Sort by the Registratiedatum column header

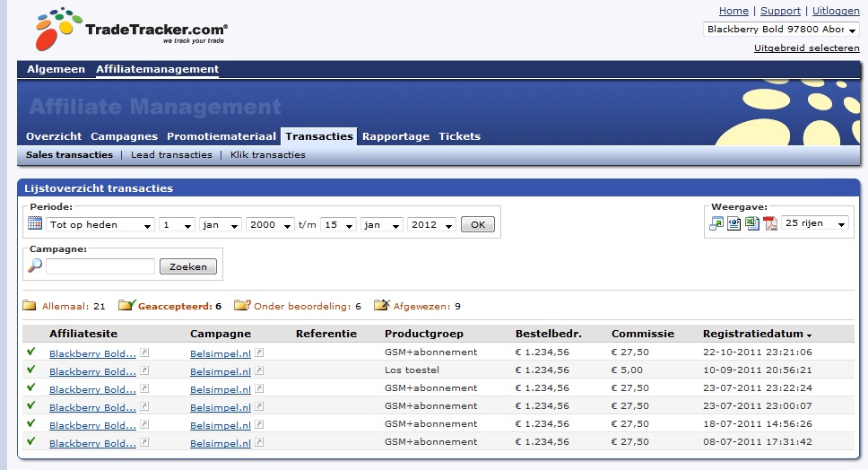[753, 334]
